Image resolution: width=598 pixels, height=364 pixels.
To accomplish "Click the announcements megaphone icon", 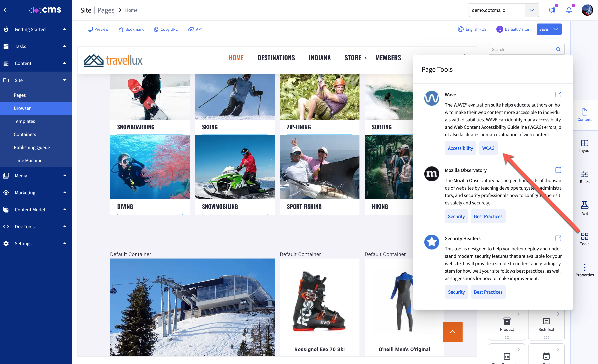I will (x=552, y=10).
